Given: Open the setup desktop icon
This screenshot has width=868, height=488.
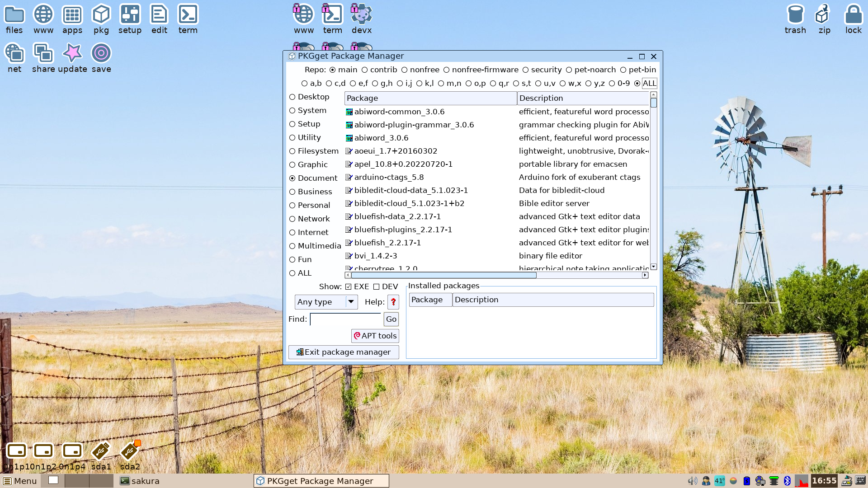Looking at the screenshot, I should pyautogui.click(x=130, y=19).
